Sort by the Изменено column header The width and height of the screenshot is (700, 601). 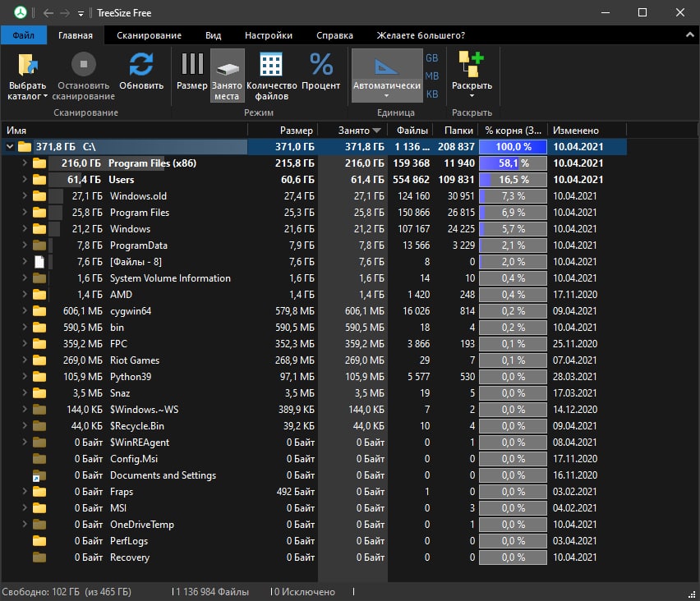(x=587, y=131)
